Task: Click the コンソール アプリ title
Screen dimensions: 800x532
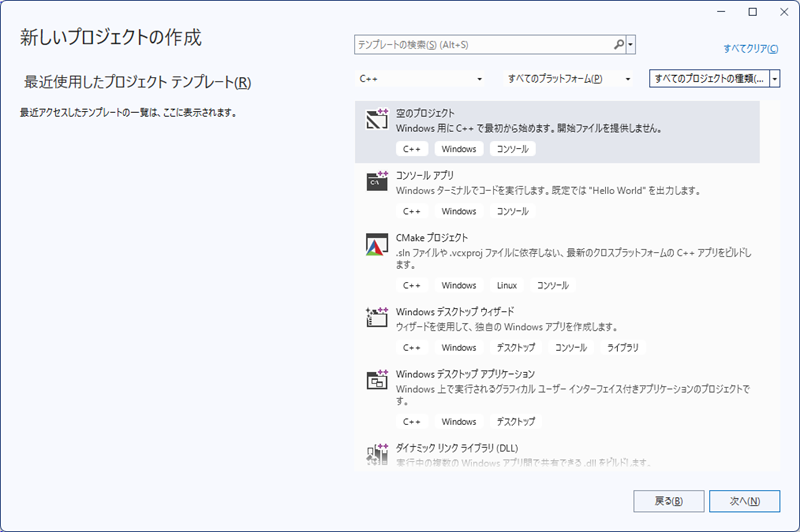Action: pos(424,175)
